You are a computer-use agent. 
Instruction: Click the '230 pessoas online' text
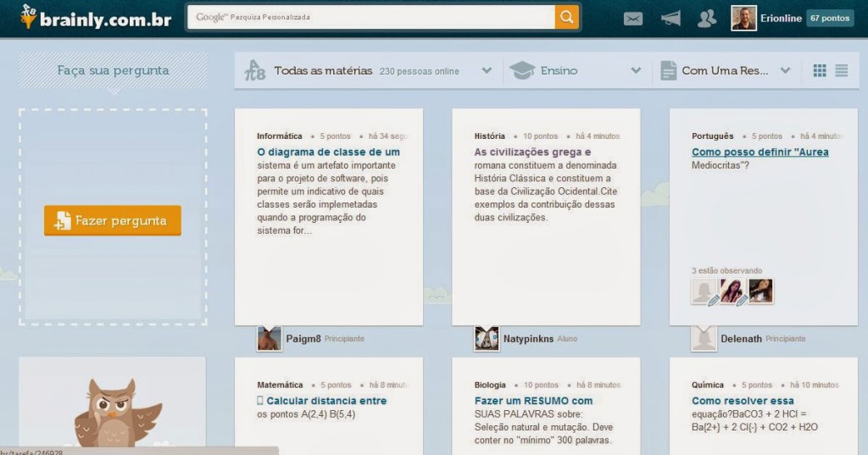419,71
